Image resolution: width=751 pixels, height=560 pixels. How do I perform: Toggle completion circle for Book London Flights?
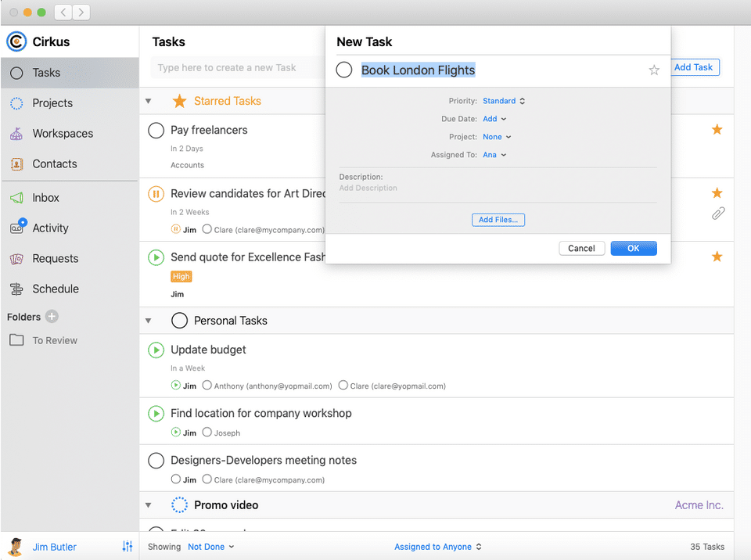click(x=344, y=70)
